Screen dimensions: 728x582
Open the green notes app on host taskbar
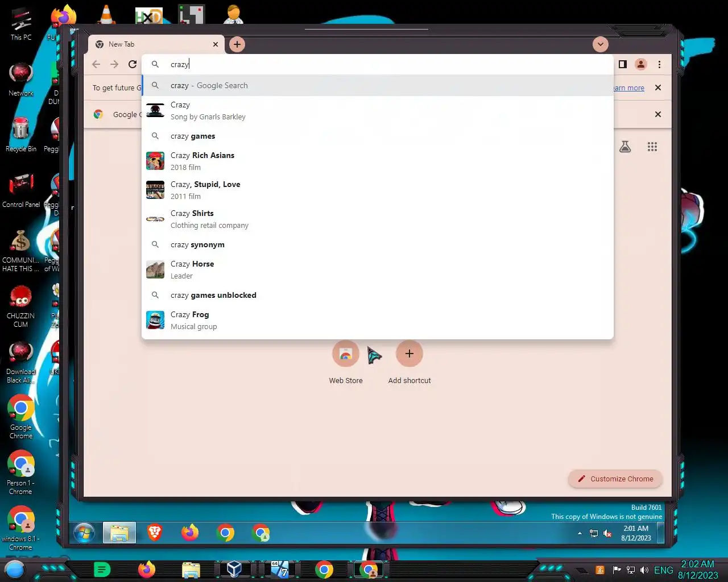[102, 569]
